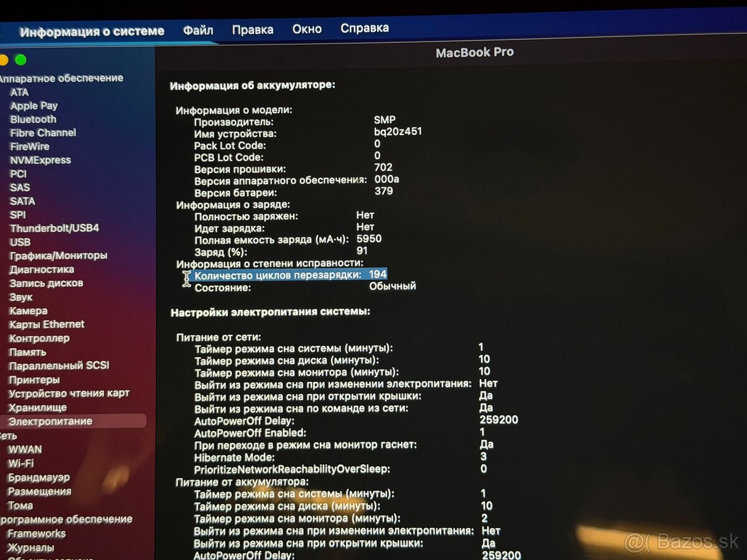The height and width of the screenshot is (560, 747).
Task: Select Брандмауэр in the sidebar
Action: point(39,478)
